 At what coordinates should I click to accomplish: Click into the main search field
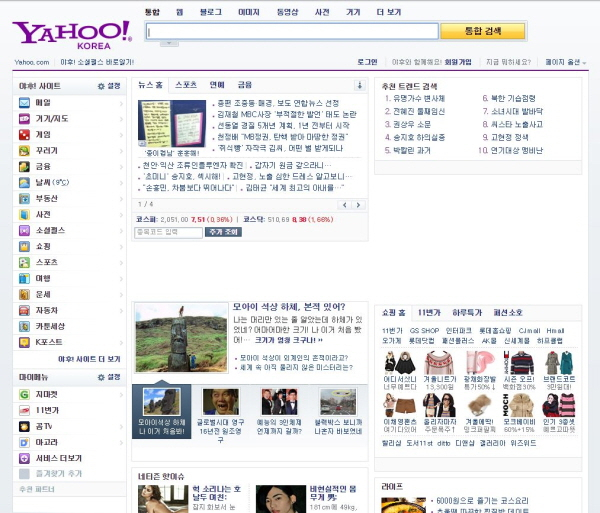tap(292, 31)
